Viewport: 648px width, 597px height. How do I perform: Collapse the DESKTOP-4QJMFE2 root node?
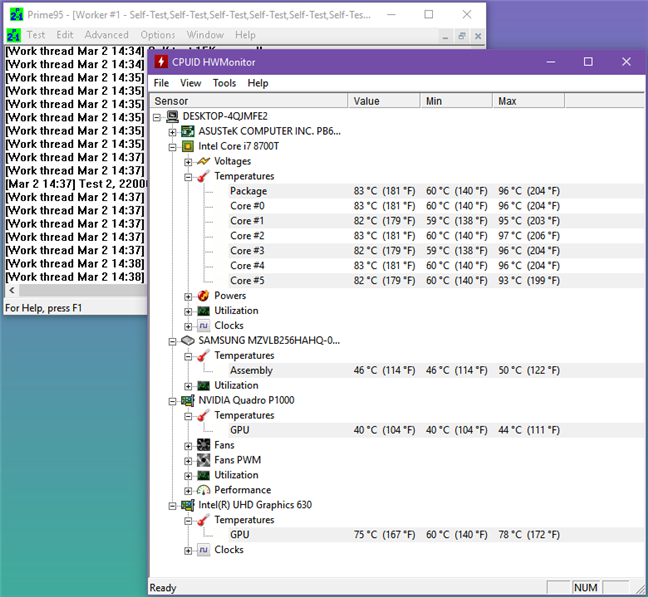pos(157,117)
